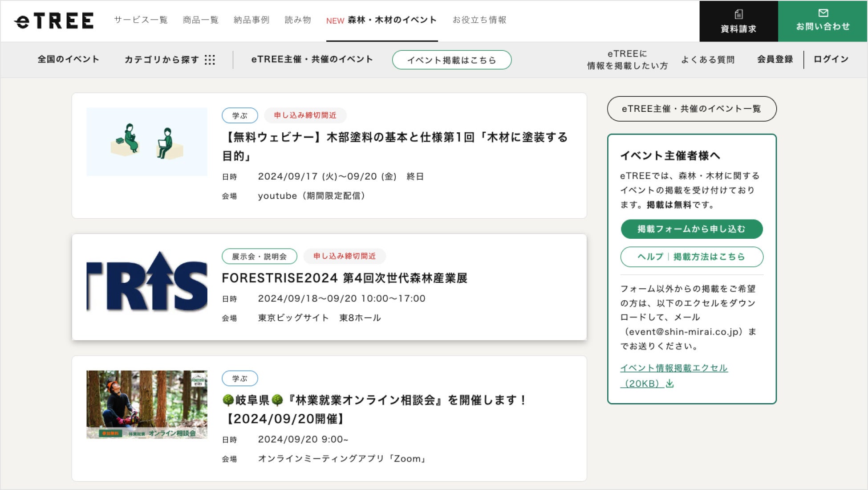Open the forestry worker photo thumbnail
868x490 pixels.
click(x=147, y=404)
